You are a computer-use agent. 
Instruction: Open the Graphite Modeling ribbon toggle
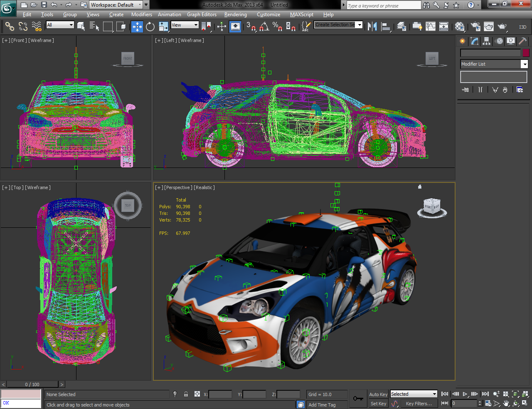pyautogui.click(x=417, y=27)
